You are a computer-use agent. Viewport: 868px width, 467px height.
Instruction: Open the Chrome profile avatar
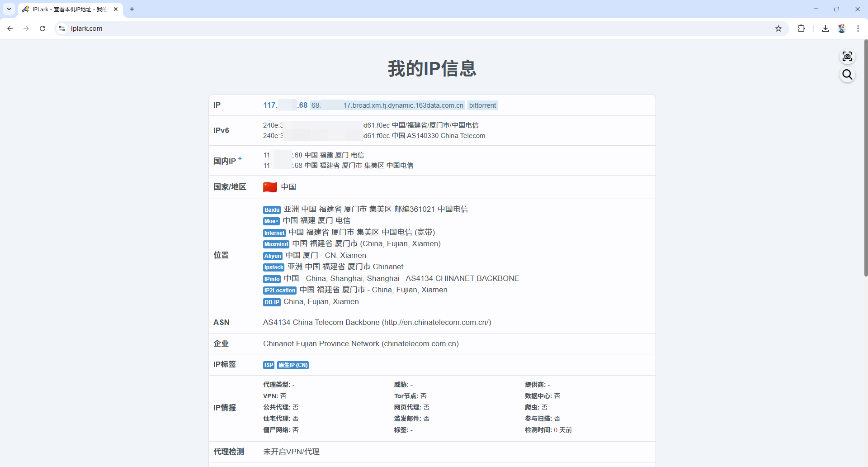click(842, 29)
